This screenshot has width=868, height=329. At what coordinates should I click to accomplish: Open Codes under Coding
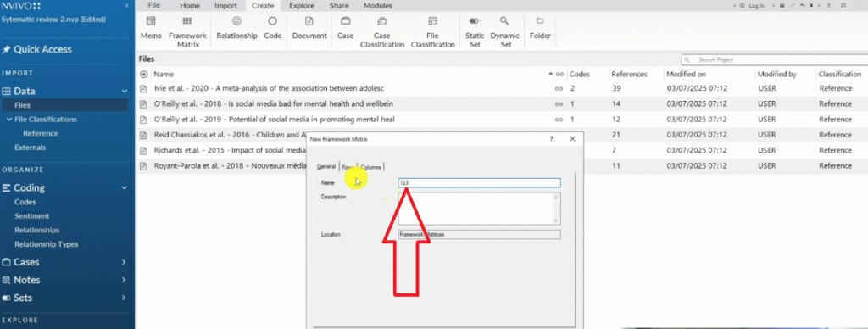click(x=25, y=202)
